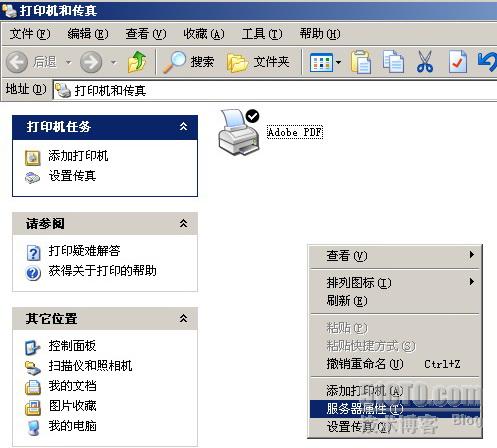Viewport: 497px width, 448px height.
Task: Click the Control Panel icon in sidebar
Action: coord(33,348)
